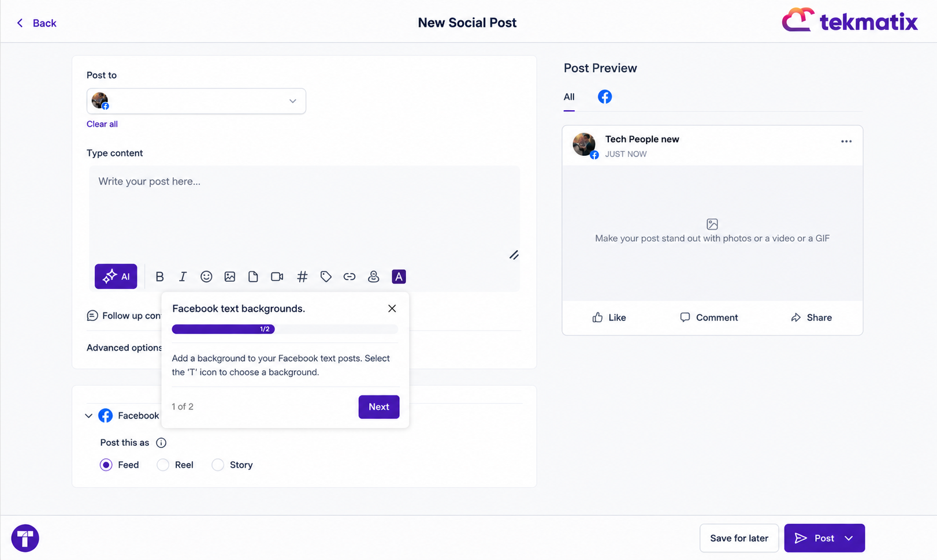Click the Clear all link
The height and width of the screenshot is (560, 937).
point(102,124)
